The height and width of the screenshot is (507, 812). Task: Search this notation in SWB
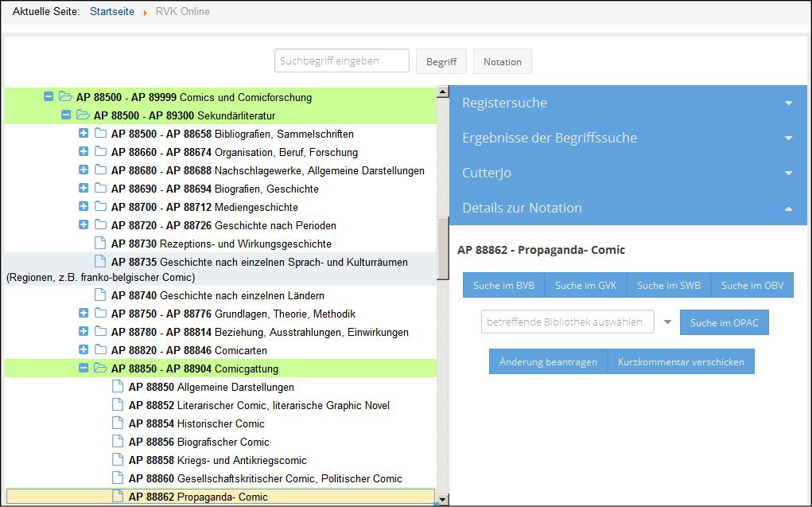point(669,285)
